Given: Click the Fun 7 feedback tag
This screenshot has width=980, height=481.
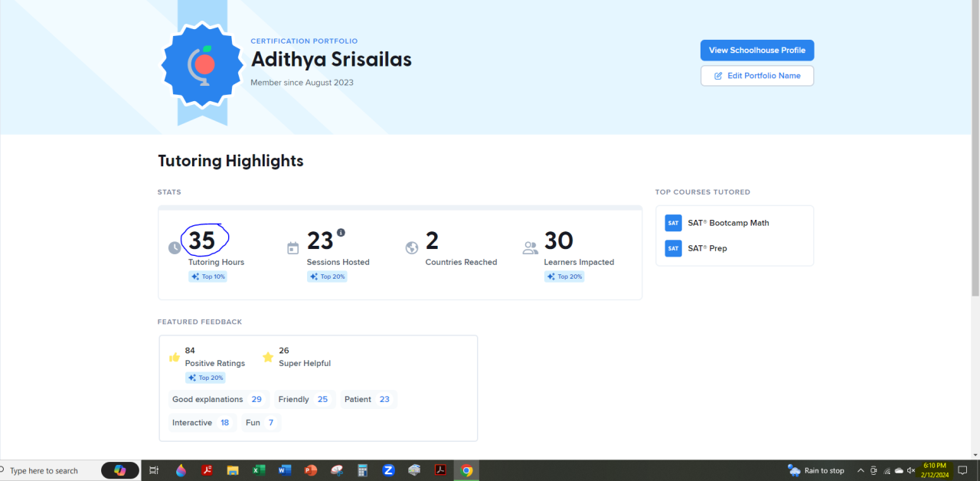Looking at the screenshot, I should [261, 422].
